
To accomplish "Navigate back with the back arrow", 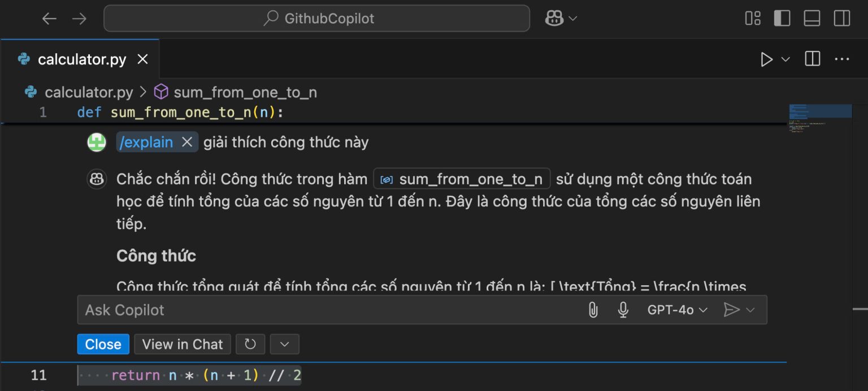I will point(50,18).
